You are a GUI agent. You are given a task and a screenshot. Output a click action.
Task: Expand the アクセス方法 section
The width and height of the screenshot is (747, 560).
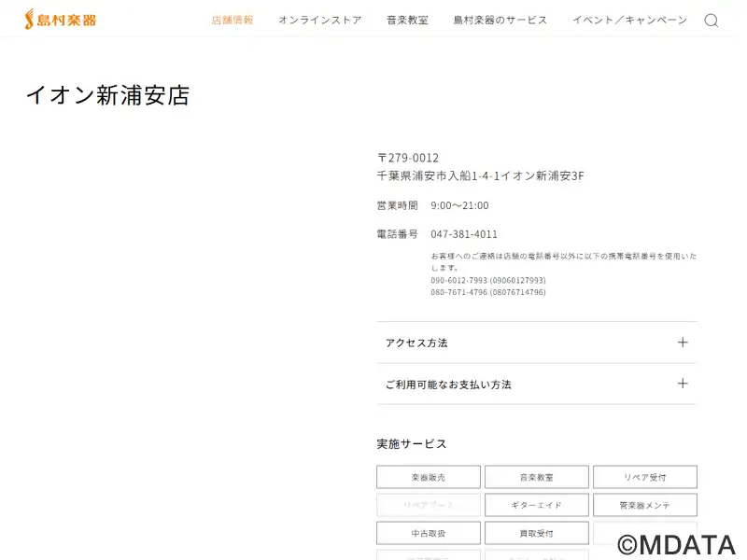click(536, 343)
